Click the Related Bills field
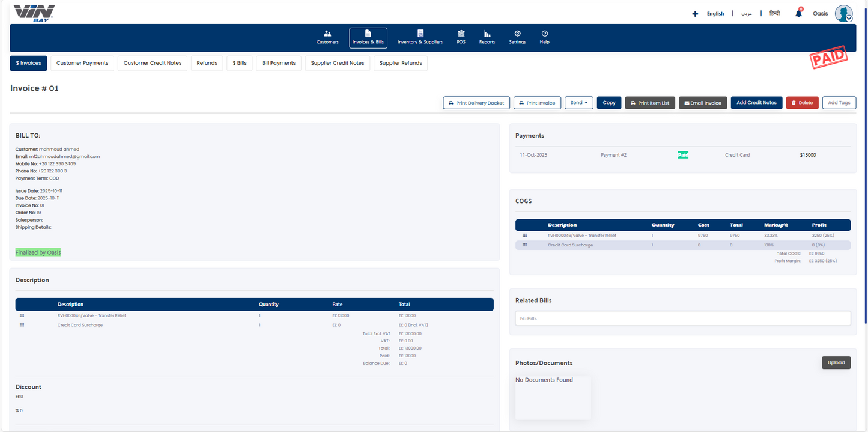 click(682, 318)
